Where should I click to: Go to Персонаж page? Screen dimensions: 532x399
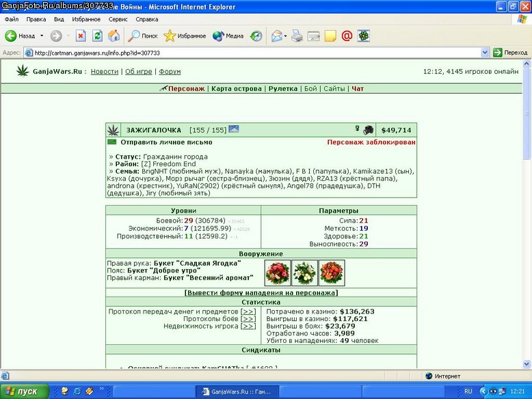(186, 89)
